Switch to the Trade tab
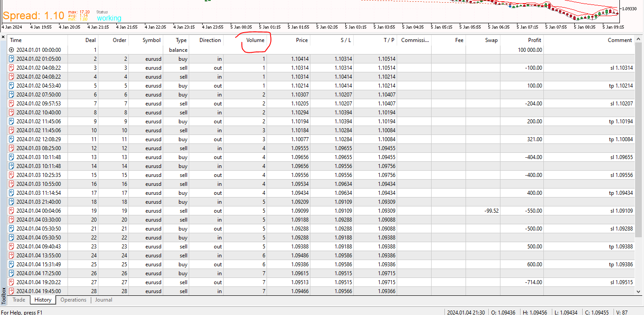This screenshot has height=315, width=644. point(19,300)
